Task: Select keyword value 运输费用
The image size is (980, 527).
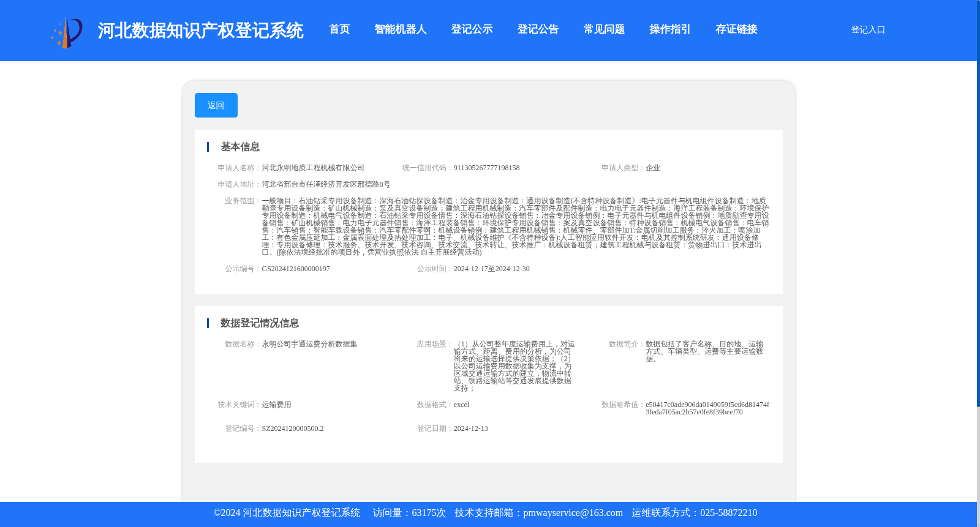Action: pyautogui.click(x=276, y=405)
